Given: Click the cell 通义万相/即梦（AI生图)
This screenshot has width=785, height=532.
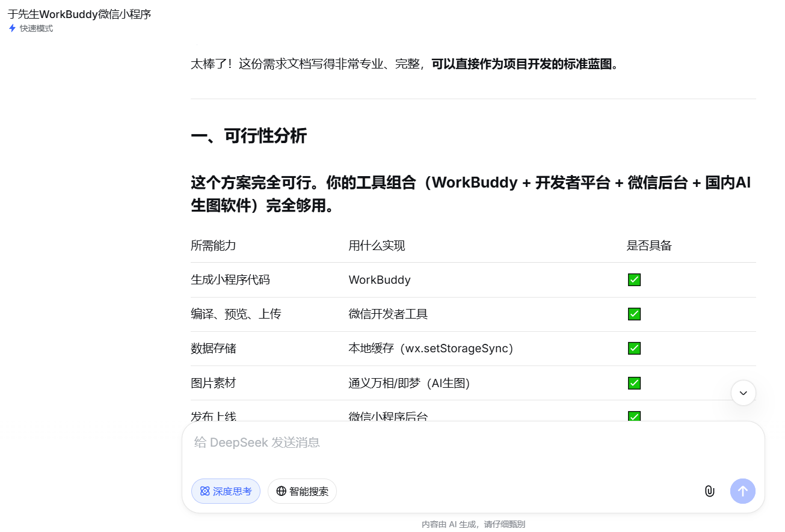Looking at the screenshot, I should click(409, 383).
